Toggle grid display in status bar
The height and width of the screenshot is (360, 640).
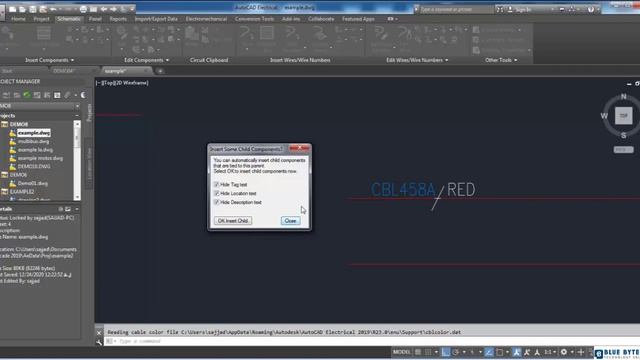[x=418, y=352]
